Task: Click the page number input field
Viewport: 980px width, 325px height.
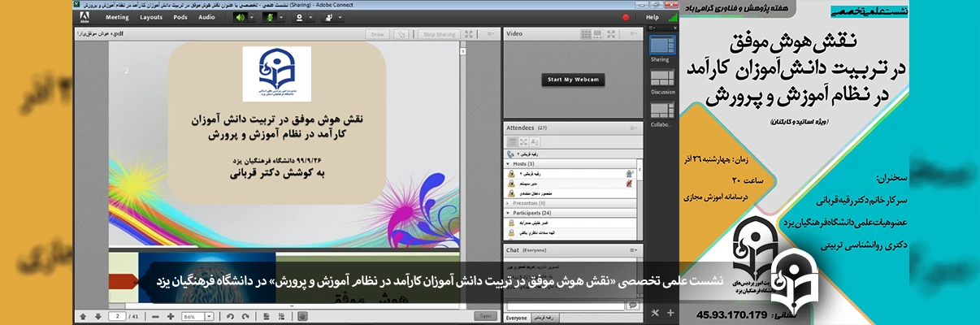Action: tap(118, 316)
